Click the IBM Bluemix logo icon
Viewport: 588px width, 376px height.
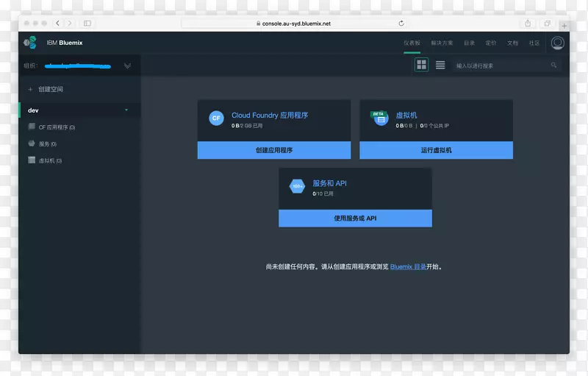(30, 43)
